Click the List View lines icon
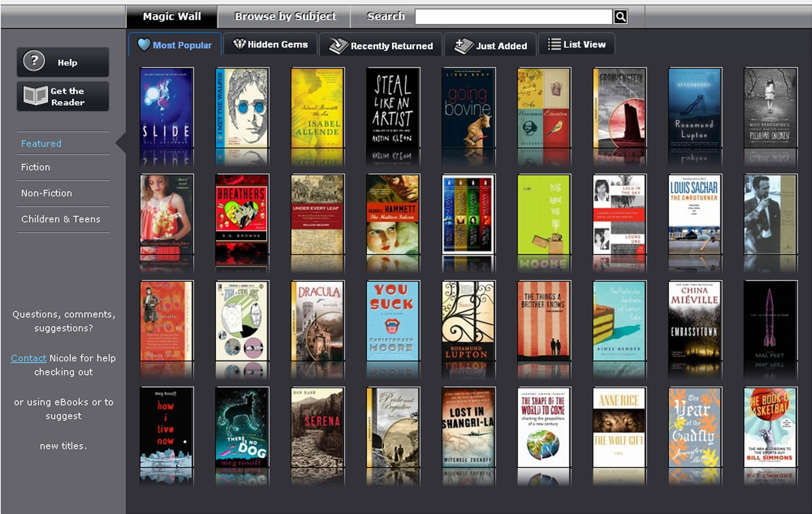The image size is (812, 514). (x=554, y=44)
